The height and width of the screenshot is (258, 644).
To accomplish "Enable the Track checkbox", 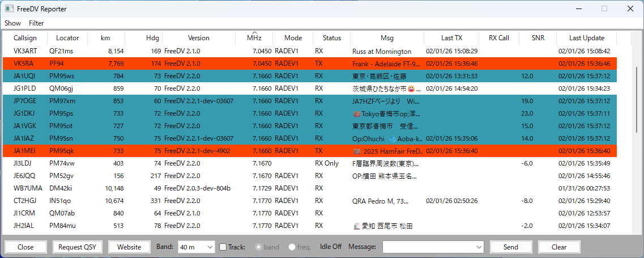I will (x=223, y=247).
